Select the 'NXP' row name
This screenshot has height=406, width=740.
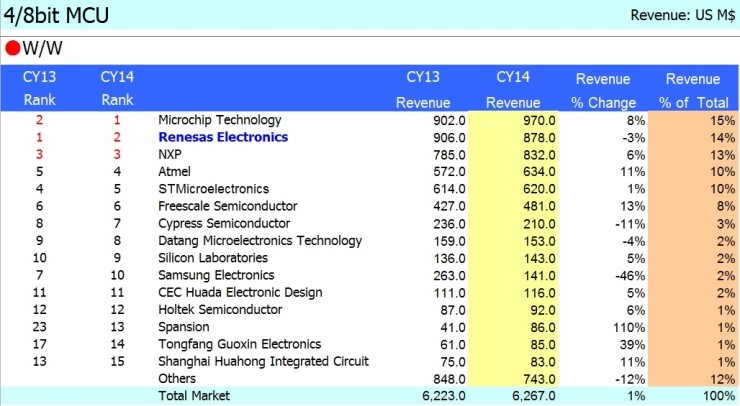[170, 154]
